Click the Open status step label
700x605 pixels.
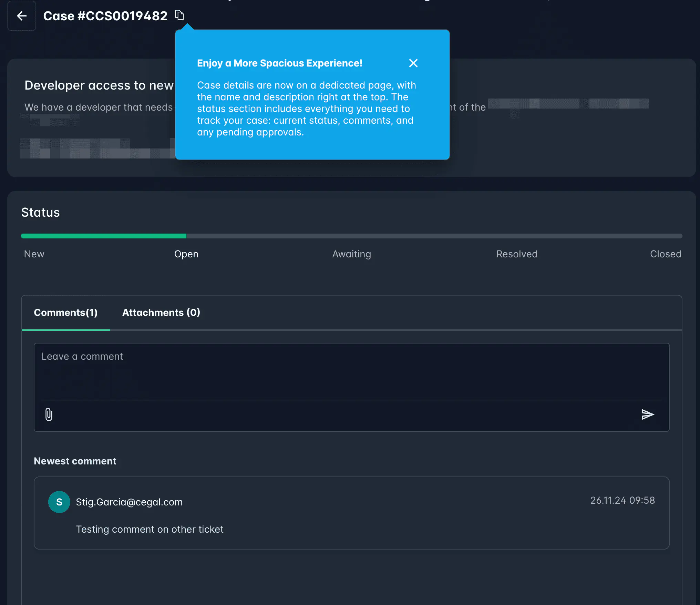pyautogui.click(x=186, y=254)
